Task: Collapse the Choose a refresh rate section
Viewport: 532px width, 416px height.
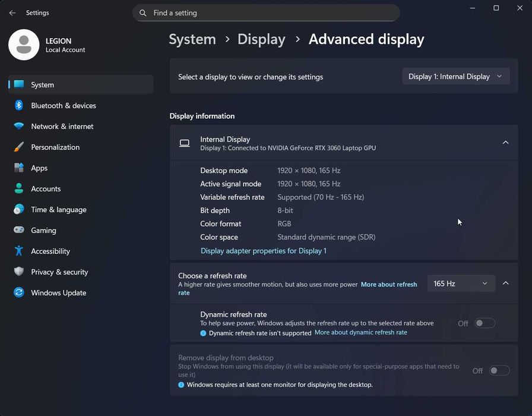Action: click(505, 283)
